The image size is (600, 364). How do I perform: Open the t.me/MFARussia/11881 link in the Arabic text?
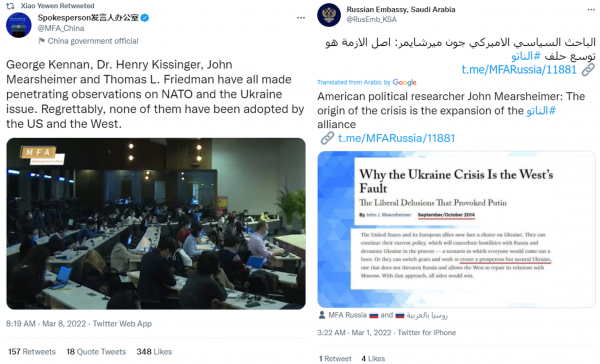click(x=519, y=70)
